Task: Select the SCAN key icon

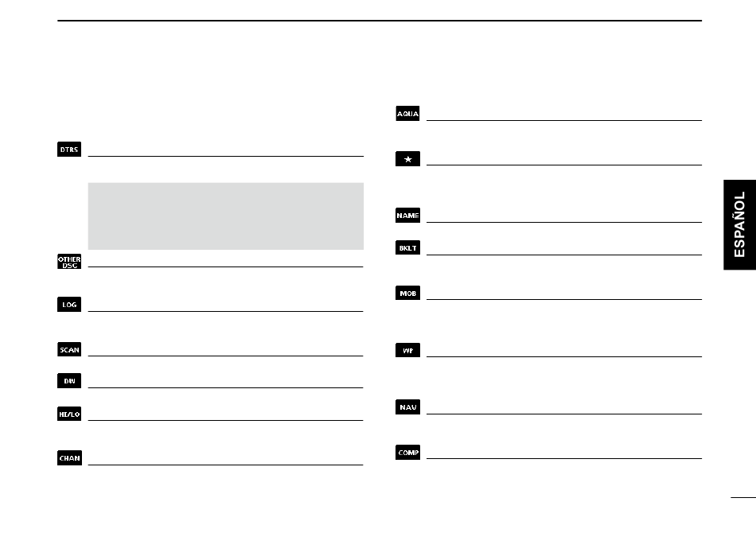Action: pyautogui.click(x=69, y=349)
